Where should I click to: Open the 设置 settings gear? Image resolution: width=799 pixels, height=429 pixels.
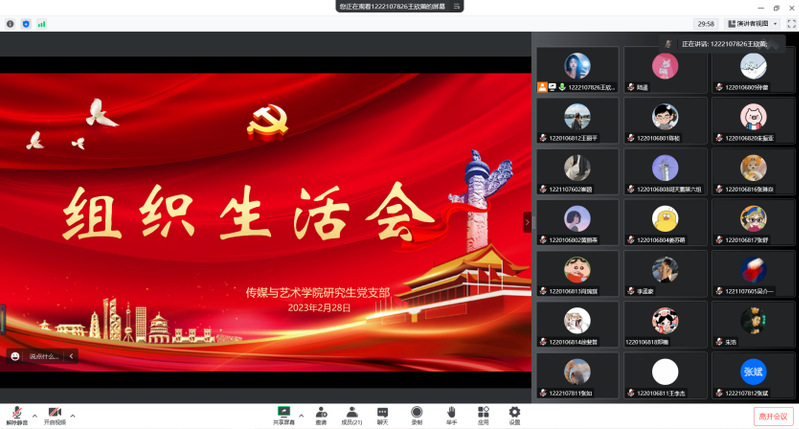(514, 413)
